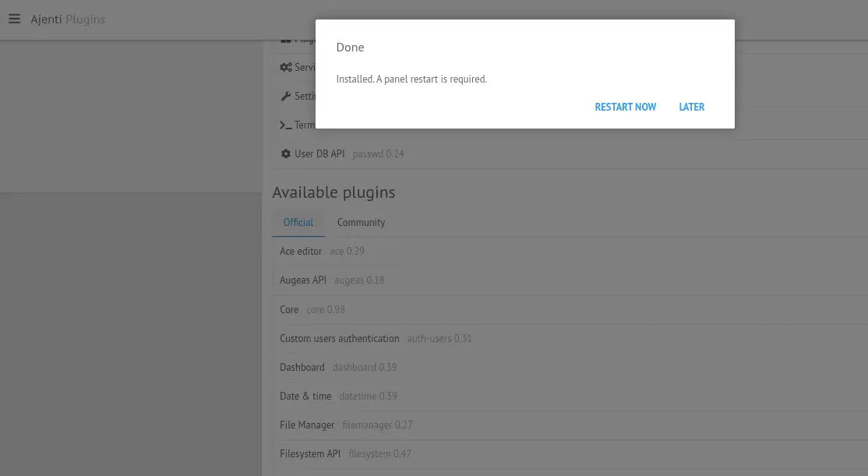
Task: Click the Dashboard plugin entry
Action: pos(302,368)
